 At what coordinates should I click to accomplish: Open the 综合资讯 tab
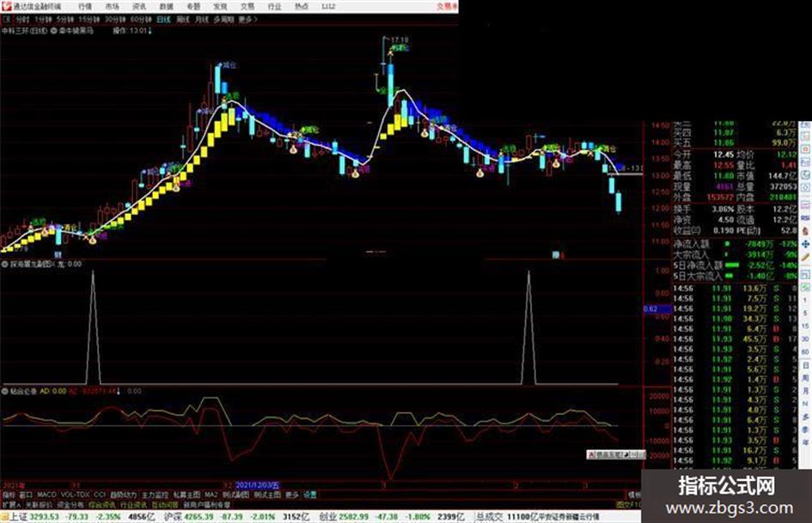click(x=102, y=504)
